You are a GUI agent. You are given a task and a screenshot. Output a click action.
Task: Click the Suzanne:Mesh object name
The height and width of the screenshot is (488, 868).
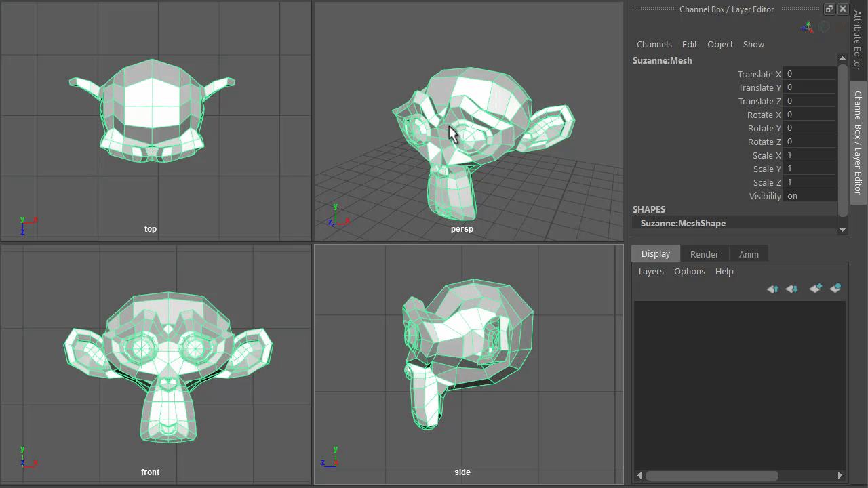(663, 60)
